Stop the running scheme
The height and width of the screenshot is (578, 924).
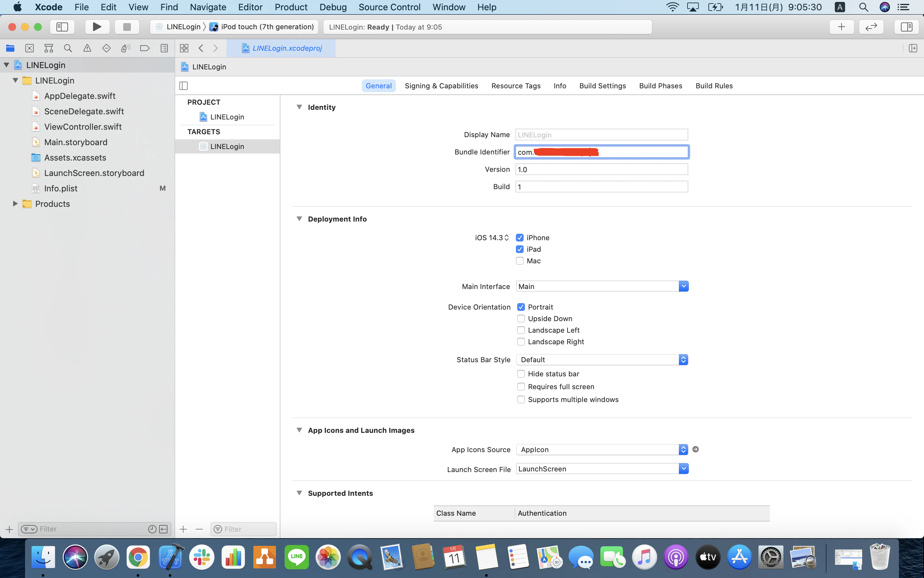(x=127, y=27)
